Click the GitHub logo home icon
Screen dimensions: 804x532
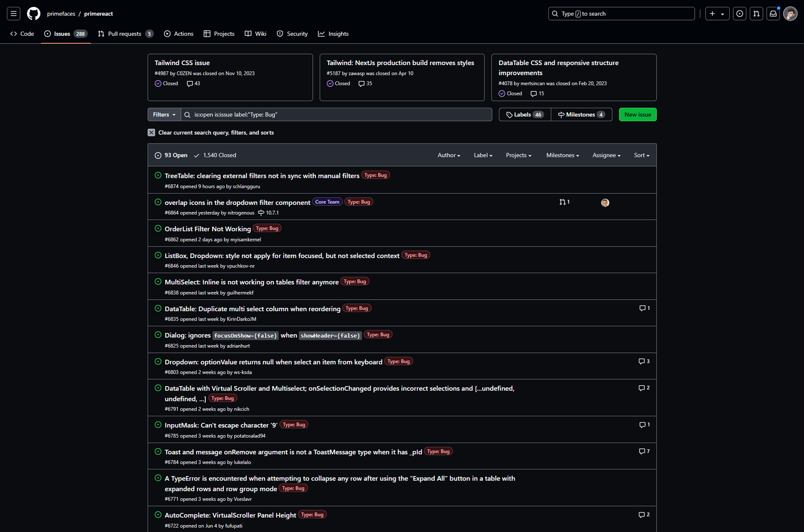tap(33, 14)
